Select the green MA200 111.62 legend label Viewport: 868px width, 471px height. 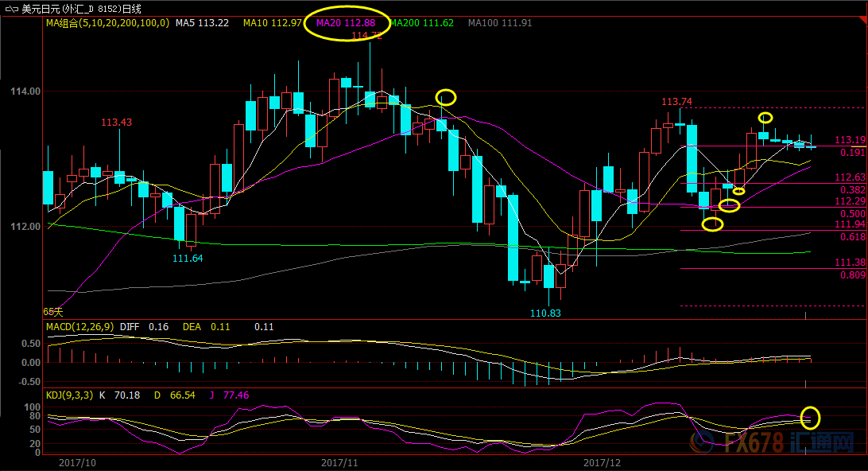421,23
